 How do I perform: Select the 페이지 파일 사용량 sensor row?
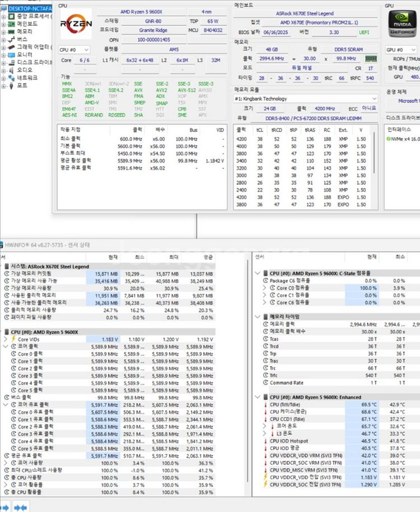(109, 318)
